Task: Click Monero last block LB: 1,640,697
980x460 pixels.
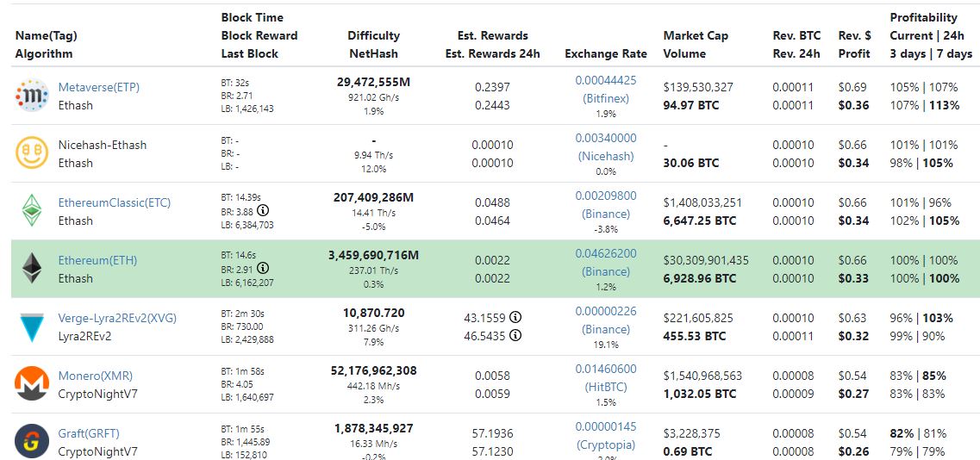Action: [x=247, y=397]
